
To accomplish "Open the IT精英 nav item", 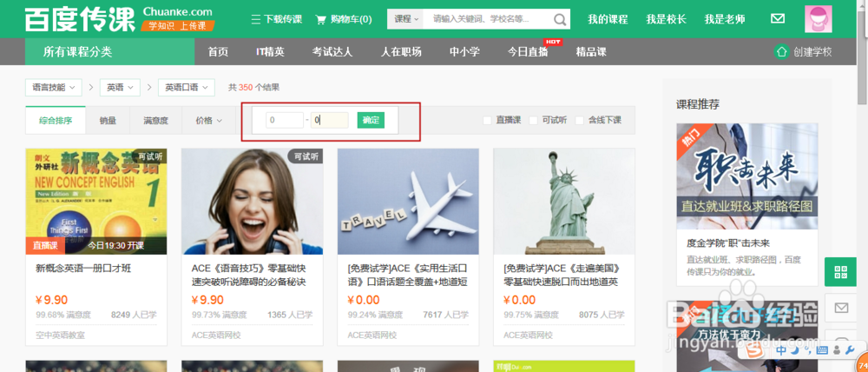I will pos(270,52).
